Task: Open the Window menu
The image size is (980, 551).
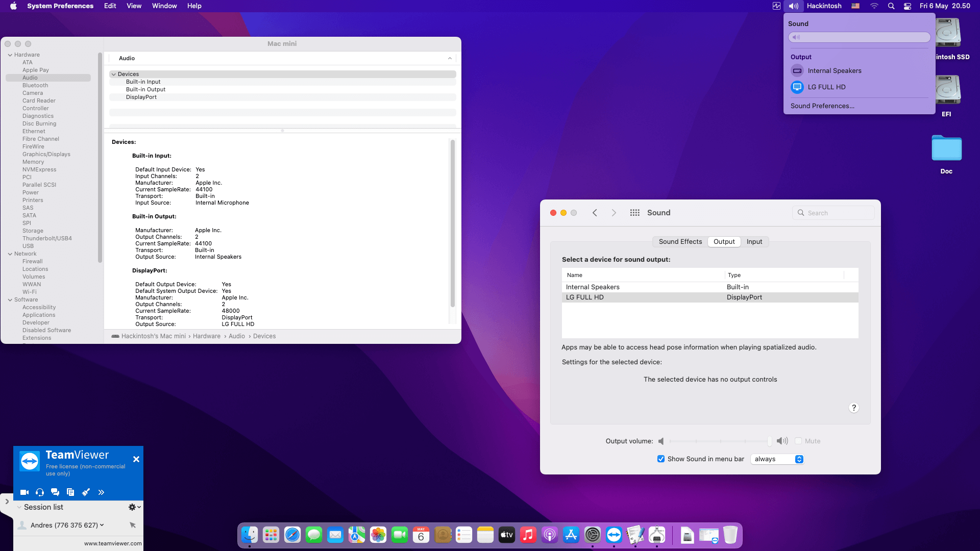Action: (x=164, y=6)
